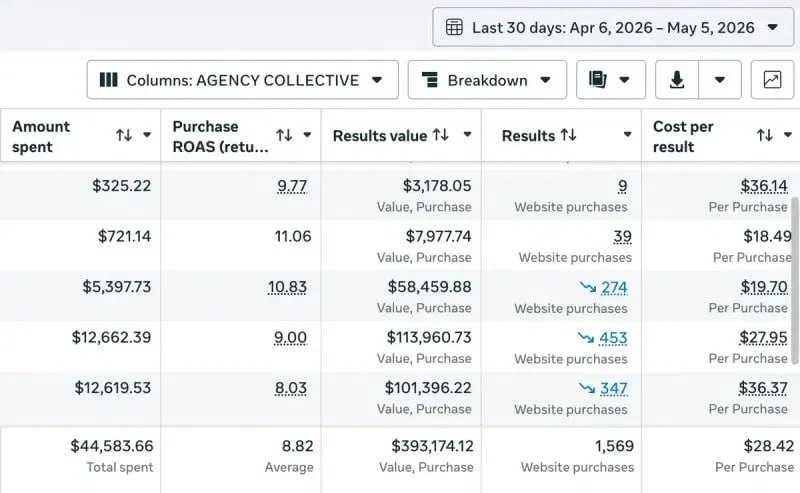Click the $44,583.66 total spent value
Screen dimensions: 800x493
pos(112,446)
